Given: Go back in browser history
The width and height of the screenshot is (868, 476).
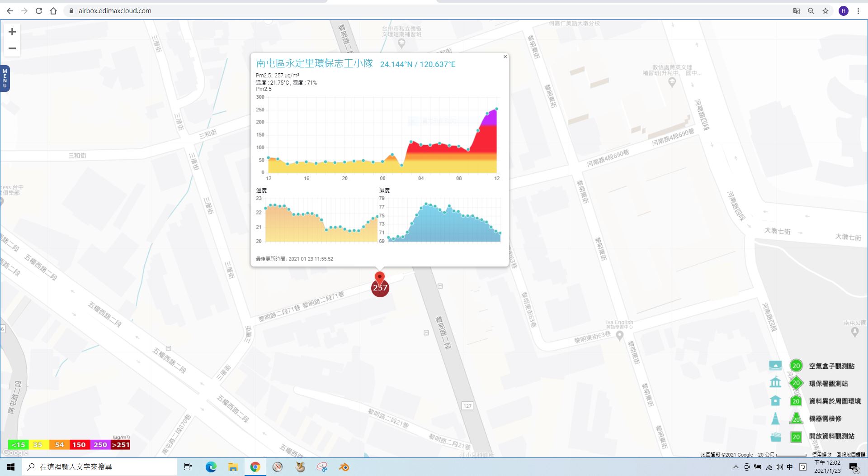Looking at the screenshot, I should (x=10, y=11).
